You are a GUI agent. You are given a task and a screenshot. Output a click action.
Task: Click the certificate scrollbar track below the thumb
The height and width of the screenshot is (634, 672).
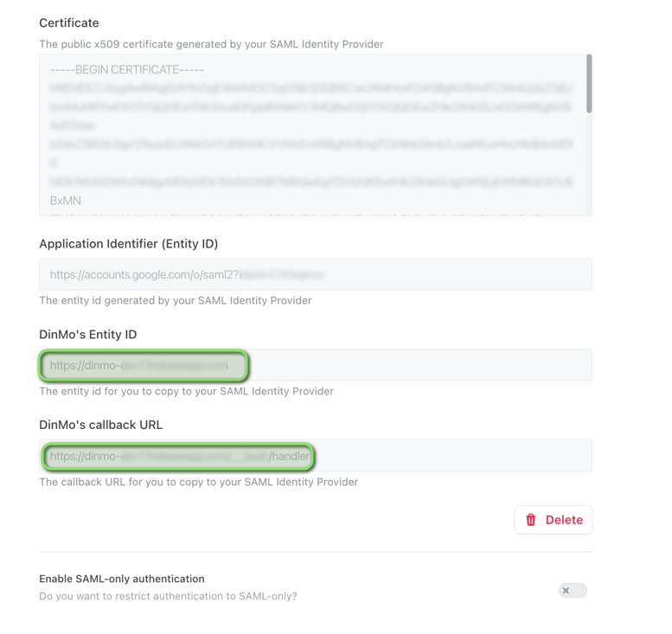click(x=589, y=164)
